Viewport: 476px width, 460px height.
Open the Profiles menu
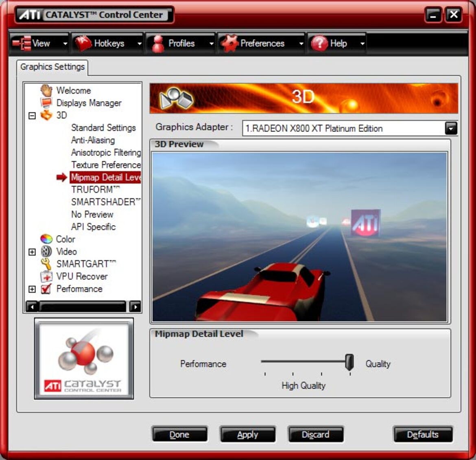(181, 44)
